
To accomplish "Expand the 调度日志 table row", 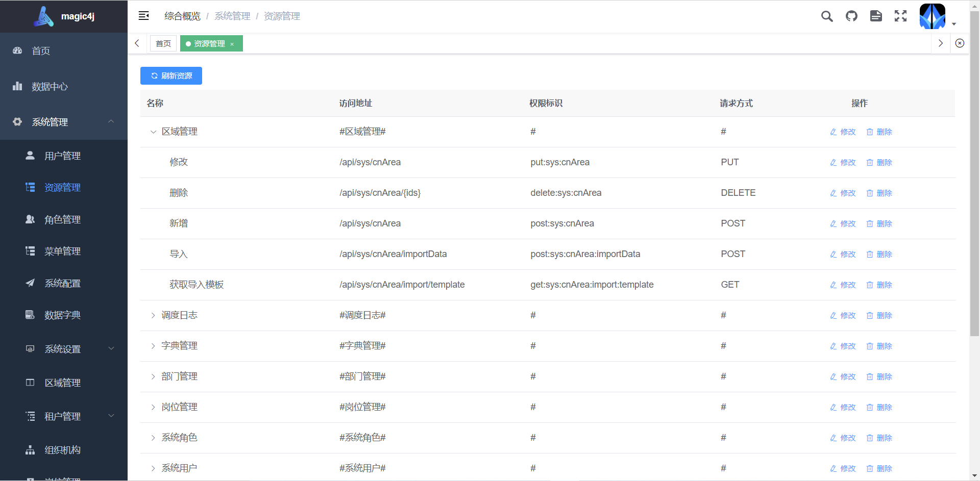I will pos(153,315).
